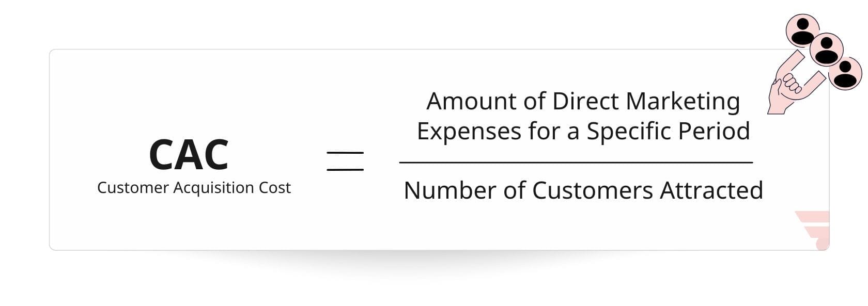The image size is (868, 306).
Task: Select the topmost user avatar icon
Action: pyautogui.click(x=802, y=30)
